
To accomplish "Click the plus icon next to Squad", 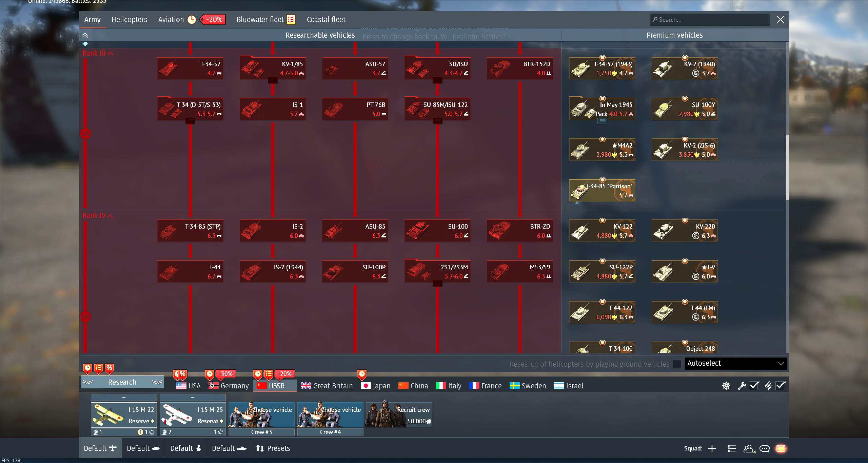I will point(712,448).
